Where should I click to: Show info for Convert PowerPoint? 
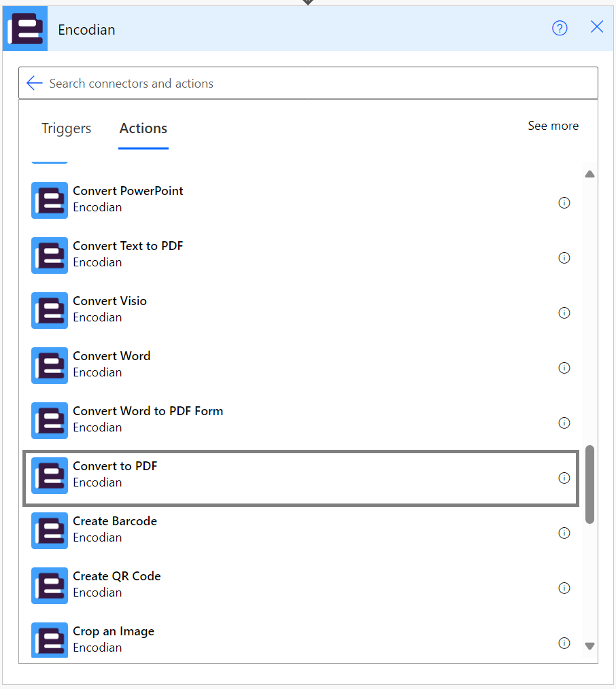564,202
